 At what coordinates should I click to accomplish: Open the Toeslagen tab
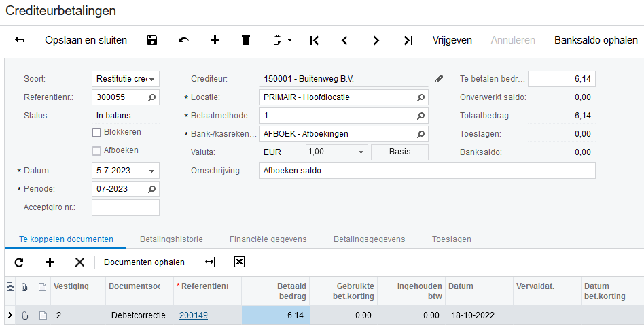click(451, 239)
